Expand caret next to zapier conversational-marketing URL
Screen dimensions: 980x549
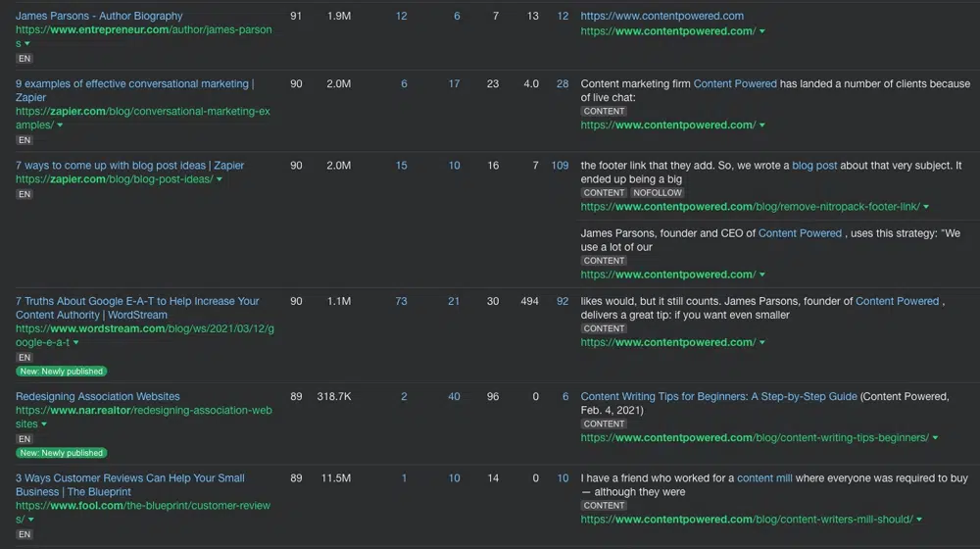pyautogui.click(x=60, y=125)
